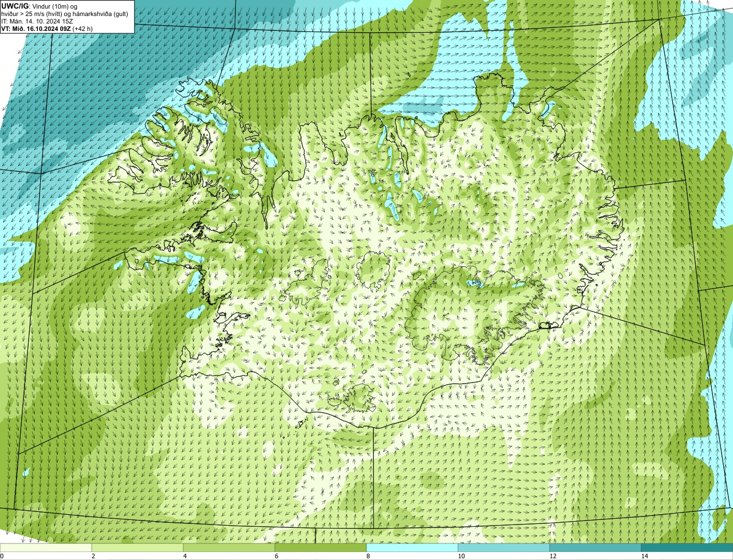Click the legend scale label '10'
The image size is (733, 560).
pyautogui.click(x=461, y=556)
